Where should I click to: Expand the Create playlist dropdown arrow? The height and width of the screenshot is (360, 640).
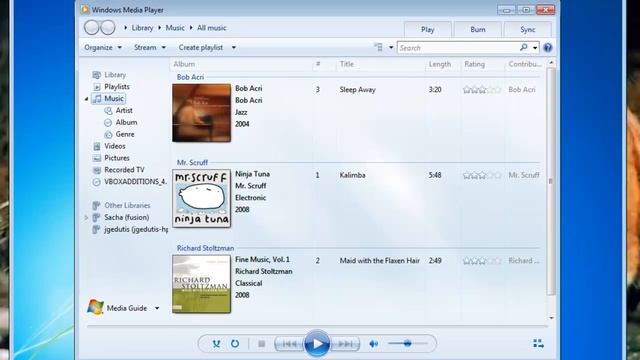(234, 47)
